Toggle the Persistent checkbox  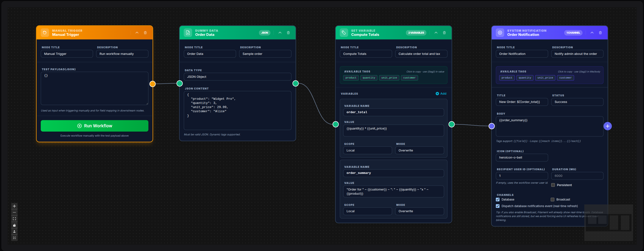click(x=553, y=185)
